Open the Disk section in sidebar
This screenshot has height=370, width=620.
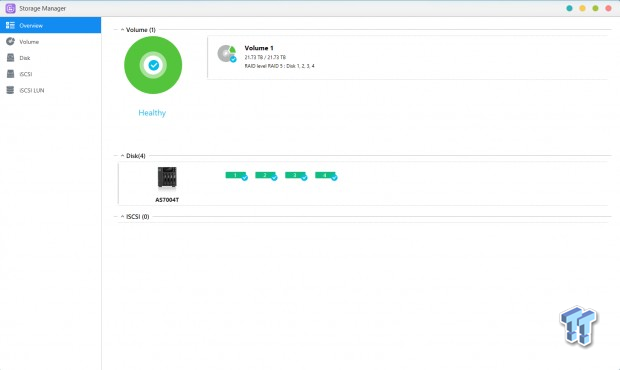point(50,58)
